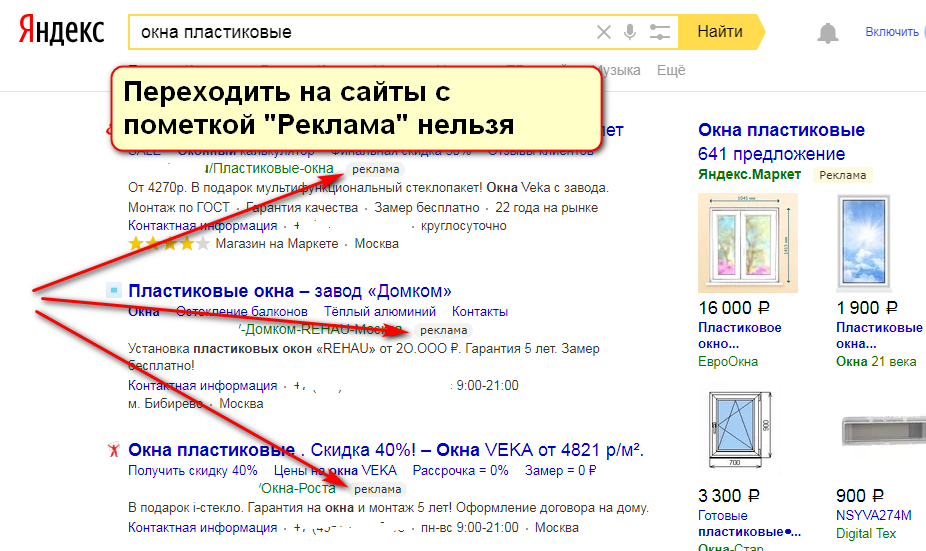926x551 pixels.
Task: Open 'Готовые пластиковые...' product link
Action: tap(749, 523)
